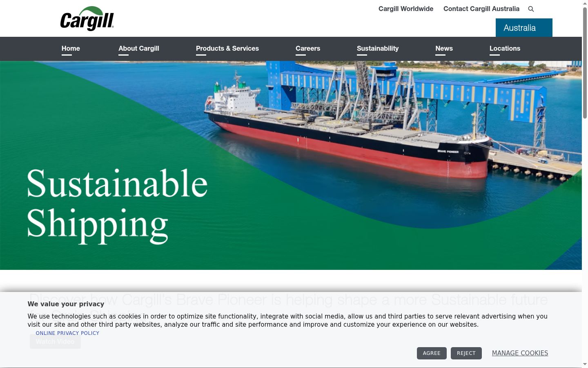Open the Locations menu
This screenshot has height=368, width=588.
coord(505,48)
